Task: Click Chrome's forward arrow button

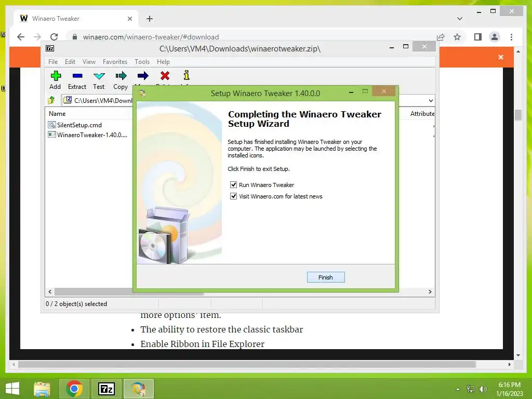Action: pyautogui.click(x=37, y=37)
